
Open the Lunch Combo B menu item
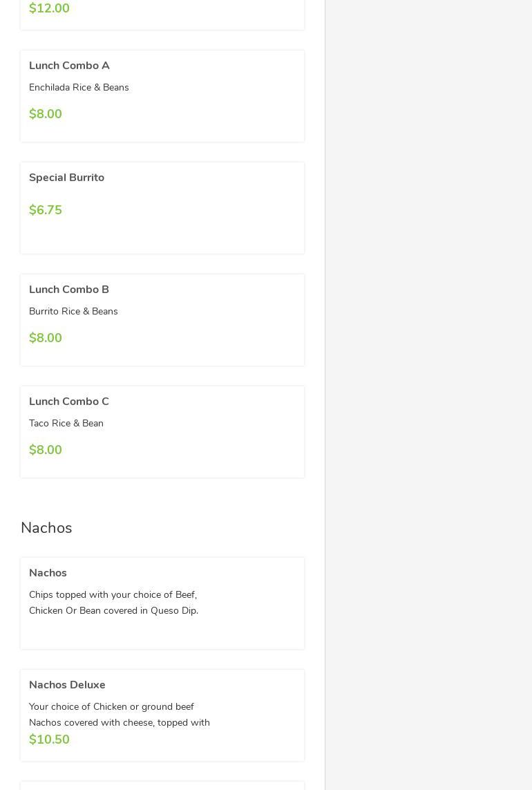(69, 290)
